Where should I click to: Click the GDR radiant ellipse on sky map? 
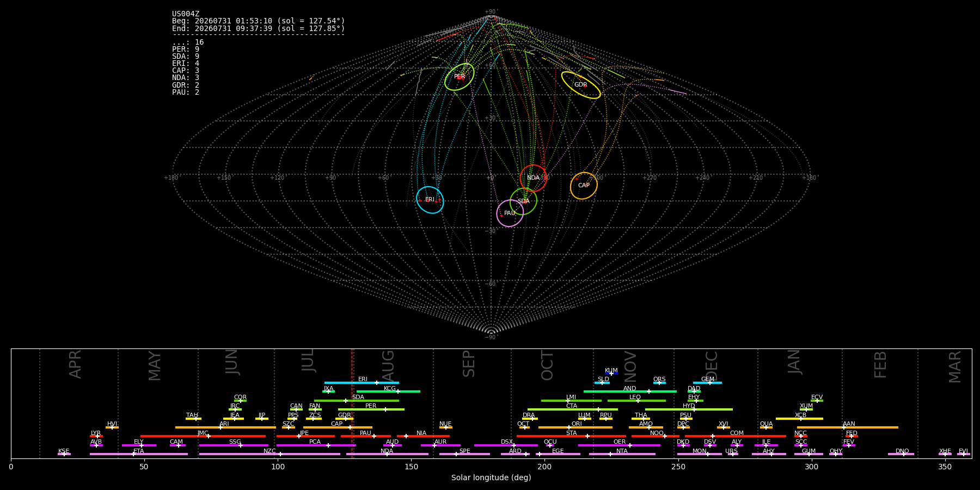[x=581, y=85]
